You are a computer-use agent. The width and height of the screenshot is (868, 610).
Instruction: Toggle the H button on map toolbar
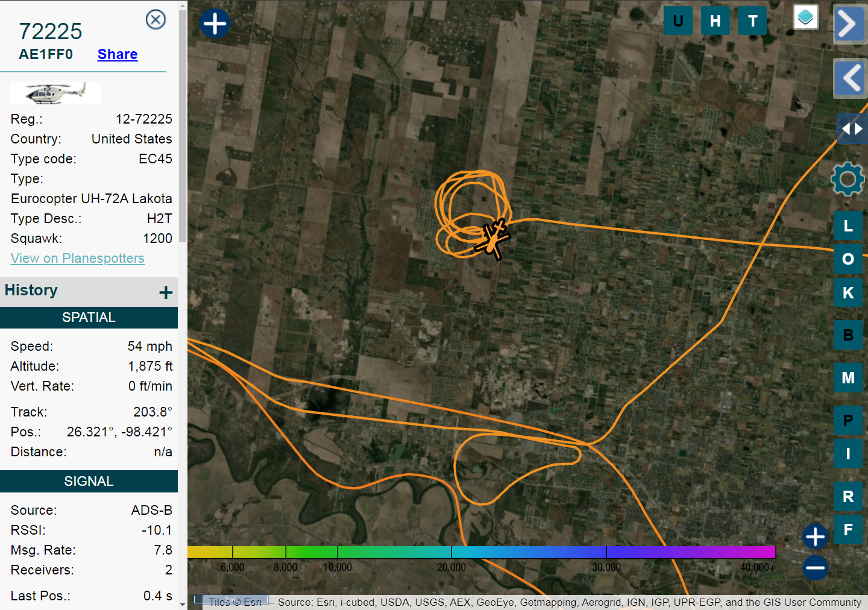[715, 21]
